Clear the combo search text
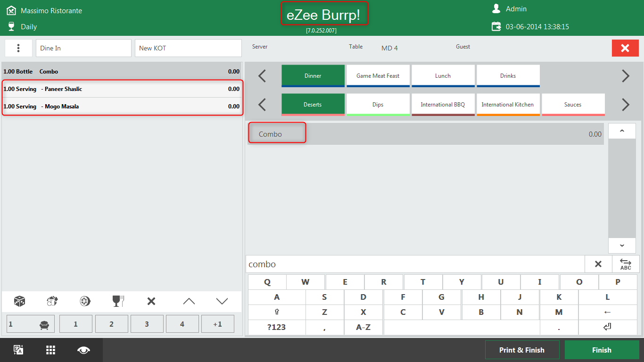The width and height of the screenshot is (644, 362). pos(598,264)
